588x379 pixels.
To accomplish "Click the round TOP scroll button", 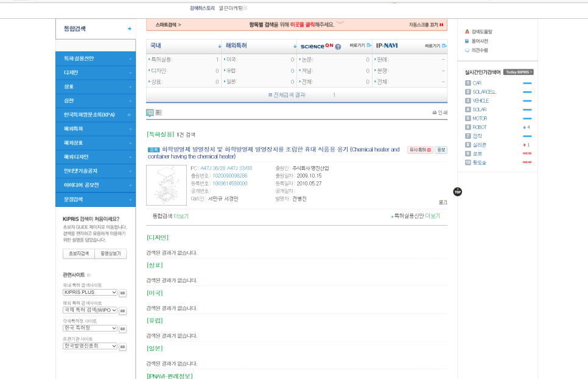I will tap(457, 192).
